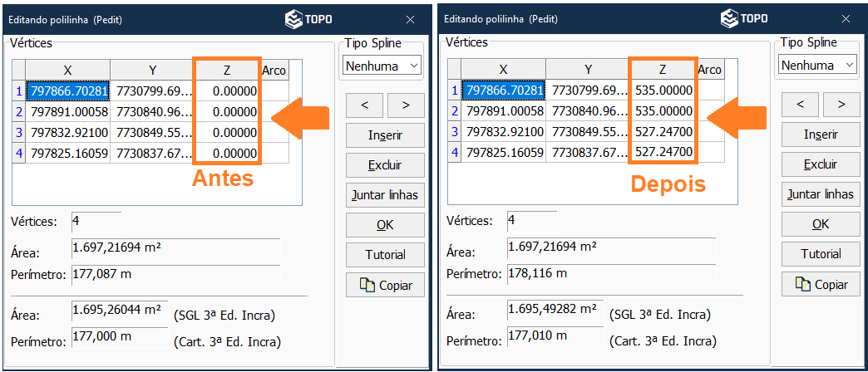The image size is (868, 372).
Task: Confirm with OK in the right dialog
Action: 820,224
